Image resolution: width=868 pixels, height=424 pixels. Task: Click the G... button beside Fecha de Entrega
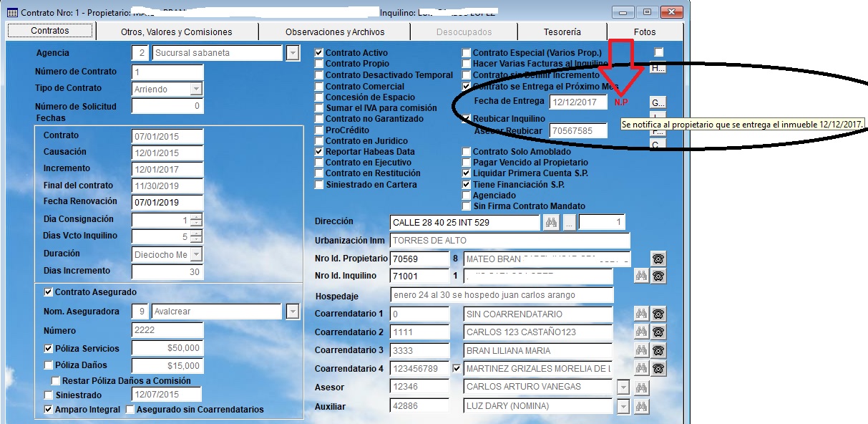point(658,102)
